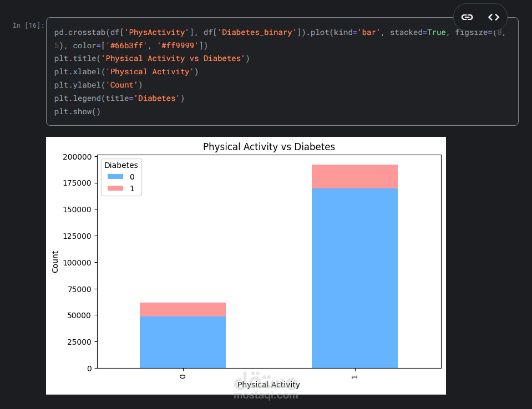The height and width of the screenshot is (409, 532).
Task: Click the mostaql.com watermark text
Action: point(266,395)
